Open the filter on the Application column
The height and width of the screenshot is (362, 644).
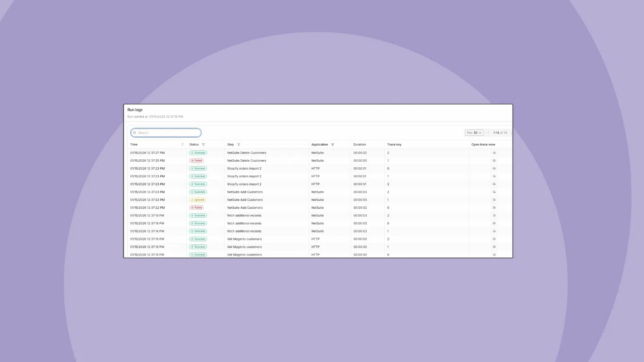coord(333,144)
